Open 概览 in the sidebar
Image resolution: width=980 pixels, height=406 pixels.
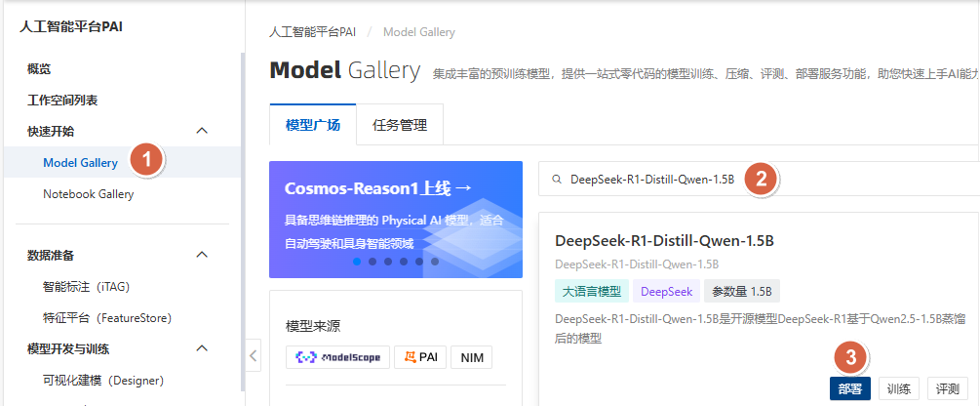pyautogui.click(x=39, y=68)
